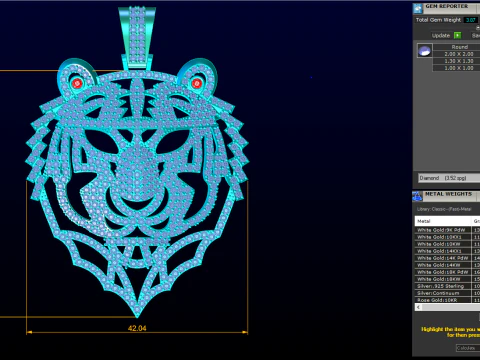This screenshot has height=360, width=480.
Task: Click the metal list scroll-left arrow
Action: [x=418, y=307]
